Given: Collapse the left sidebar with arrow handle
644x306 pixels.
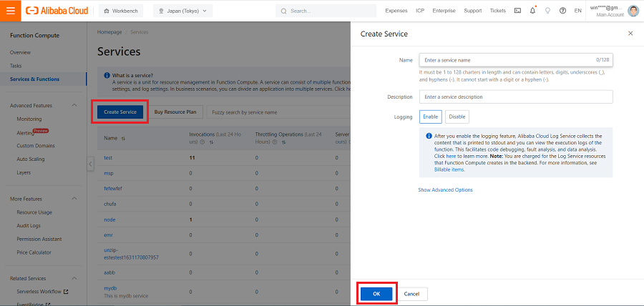Looking at the screenshot, I should 90,164.
